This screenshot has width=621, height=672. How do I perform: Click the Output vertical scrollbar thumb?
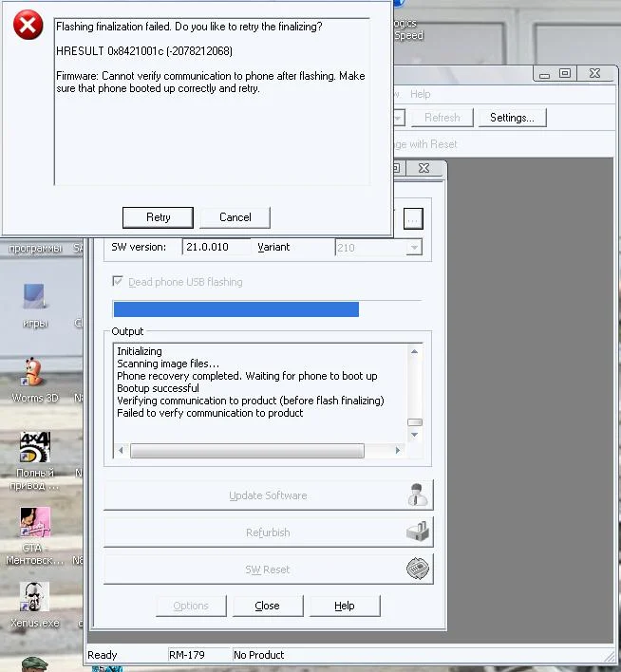point(415,422)
